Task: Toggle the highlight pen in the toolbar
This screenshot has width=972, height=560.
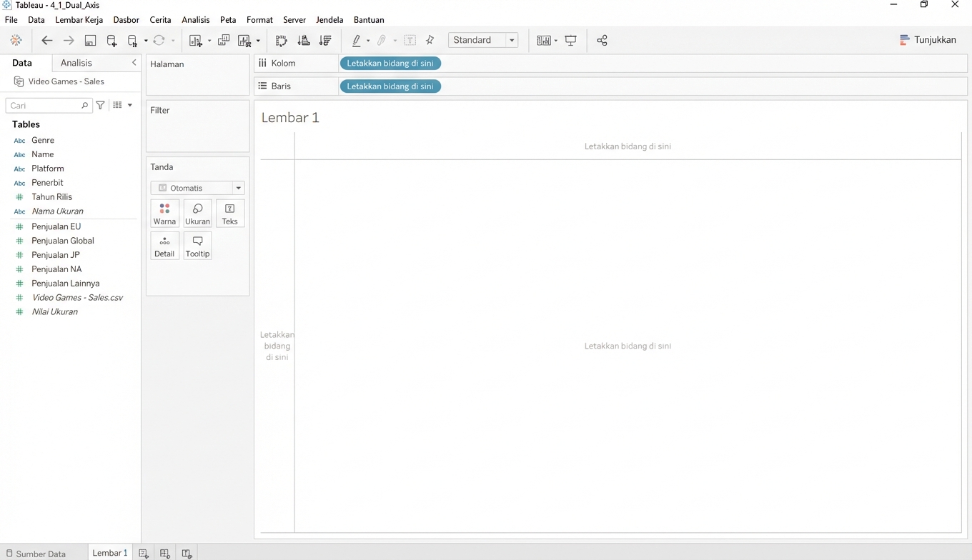Action: coord(358,41)
